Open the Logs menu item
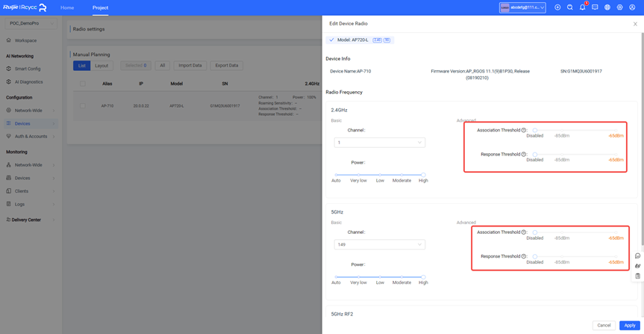Screen dimensions: 644x334 [31, 204]
